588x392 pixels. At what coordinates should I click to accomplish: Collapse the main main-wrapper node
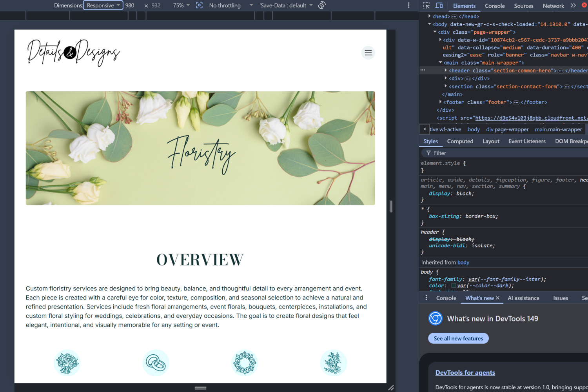click(x=441, y=62)
